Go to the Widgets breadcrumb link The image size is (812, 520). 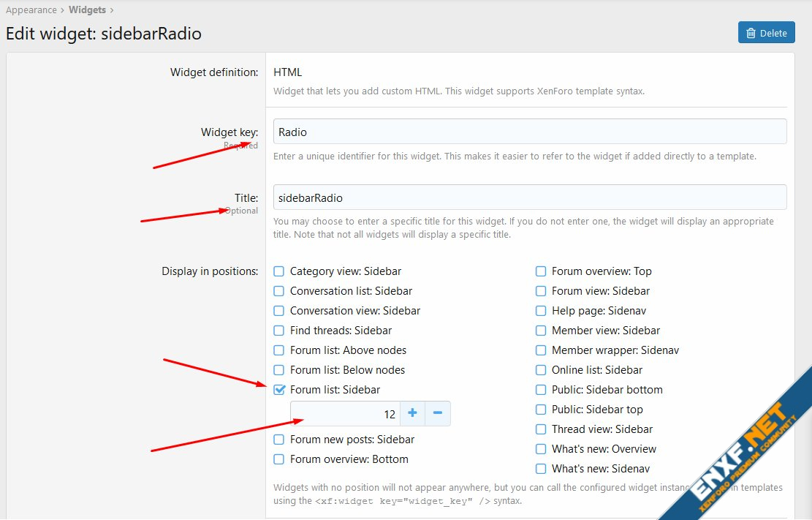pyautogui.click(x=87, y=10)
